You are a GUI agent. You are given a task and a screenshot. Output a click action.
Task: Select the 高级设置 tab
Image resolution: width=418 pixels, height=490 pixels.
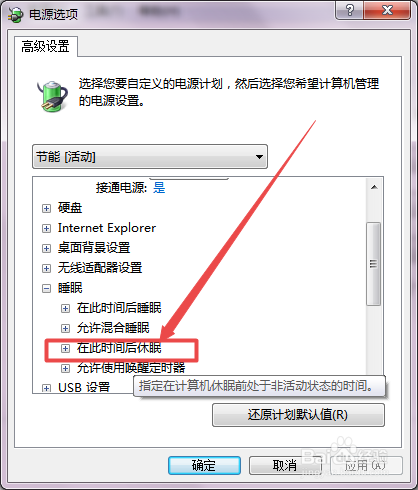(x=46, y=46)
